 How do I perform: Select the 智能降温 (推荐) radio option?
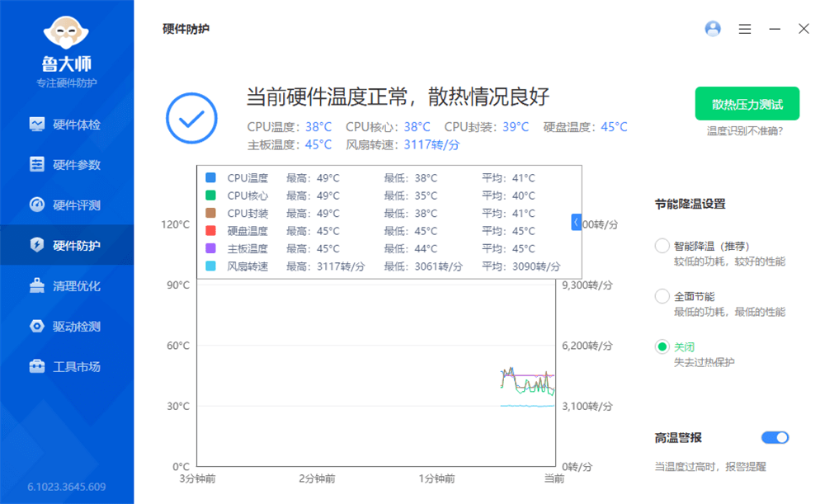coord(662,245)
